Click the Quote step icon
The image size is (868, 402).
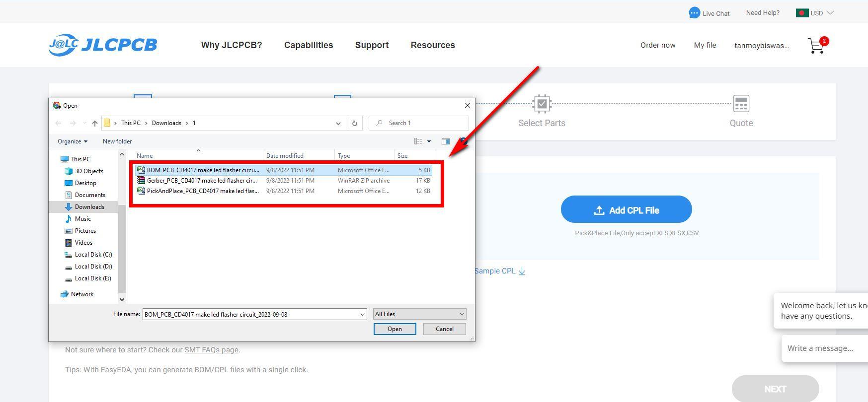741,104
